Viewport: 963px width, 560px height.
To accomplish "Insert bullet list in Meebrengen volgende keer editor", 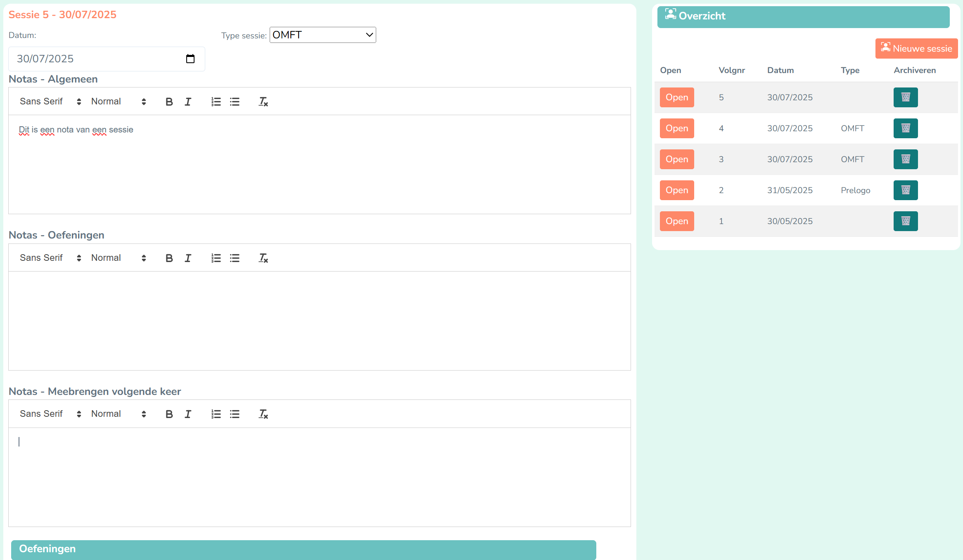I will pyautogui.click(x=235, y=414).
